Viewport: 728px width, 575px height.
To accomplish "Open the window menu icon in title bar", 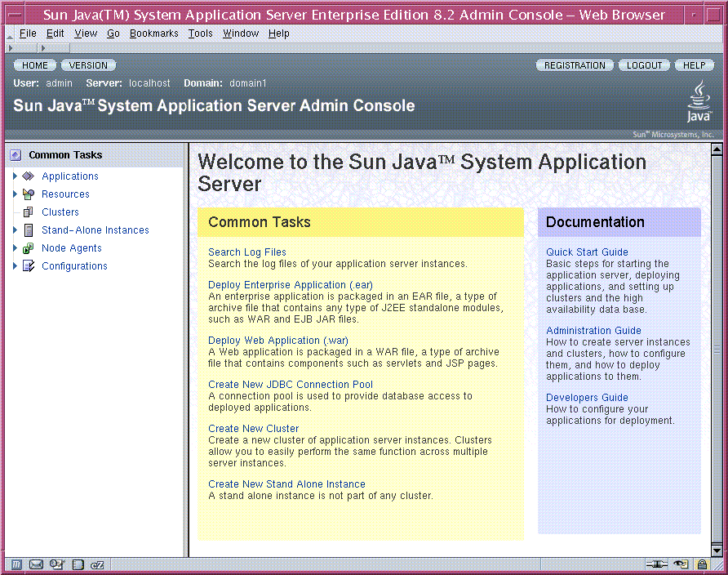I will pyautogui.click(x=15, y=15).
